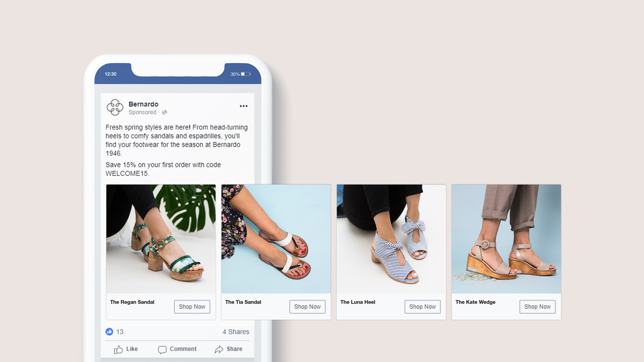The width and height of the screenshot is (644, 362).
Task: Click Shop Now for The Luna Heel
Action: (x=422, y=307)
